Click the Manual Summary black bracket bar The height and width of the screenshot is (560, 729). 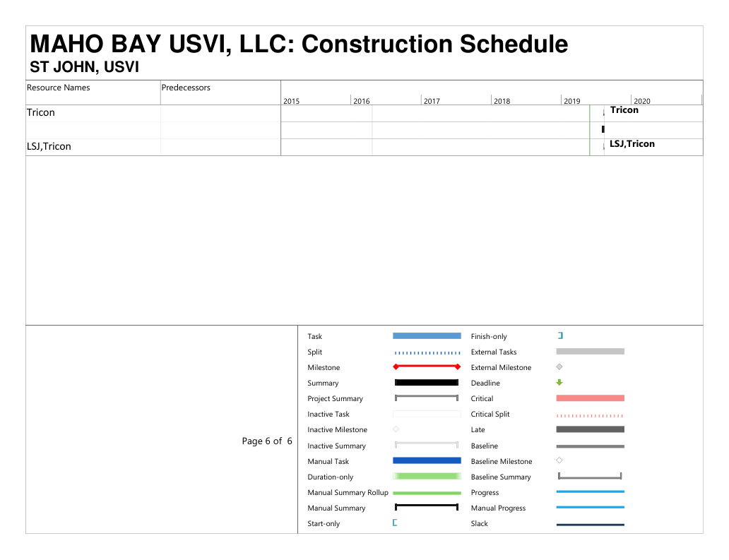pos(427,507)
